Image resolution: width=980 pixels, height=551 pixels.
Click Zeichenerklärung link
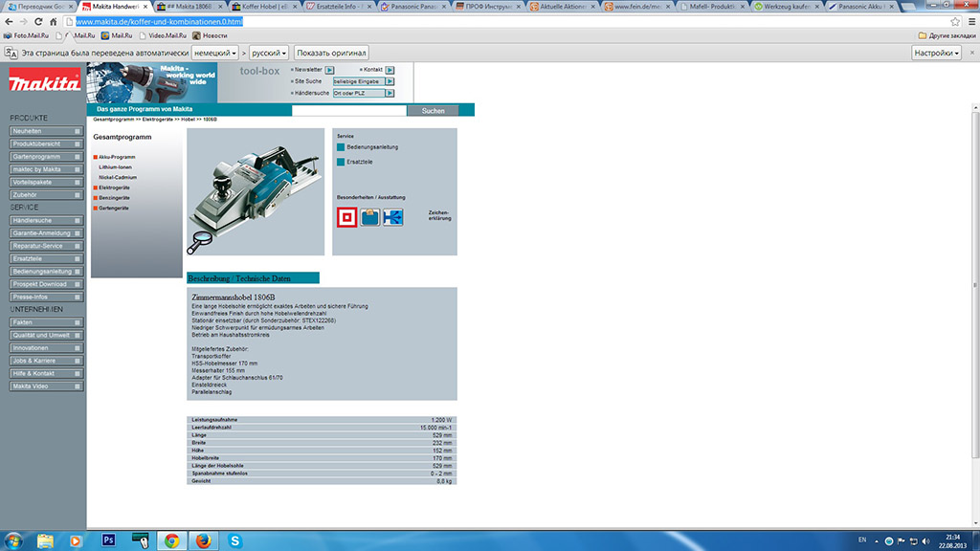coord(439,215)
